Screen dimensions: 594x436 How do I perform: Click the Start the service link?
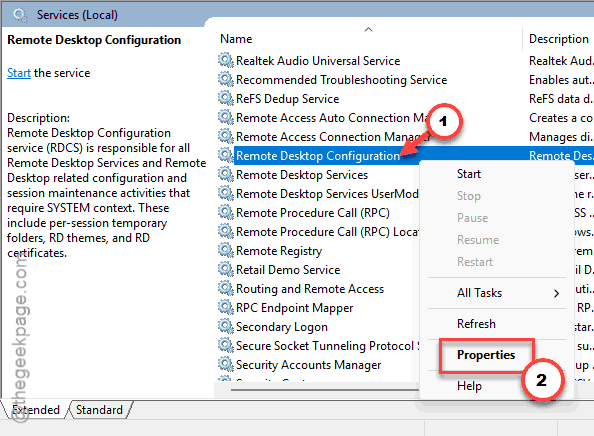tap(19, 73)
